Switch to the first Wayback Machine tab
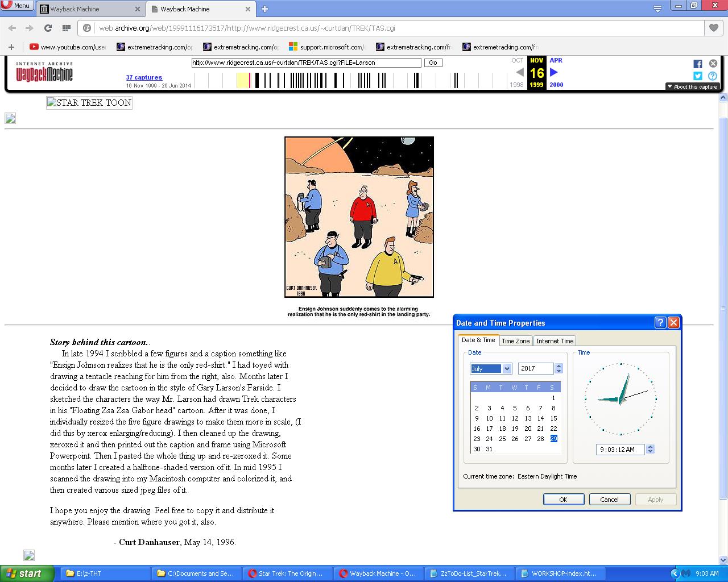 [91, 9]
